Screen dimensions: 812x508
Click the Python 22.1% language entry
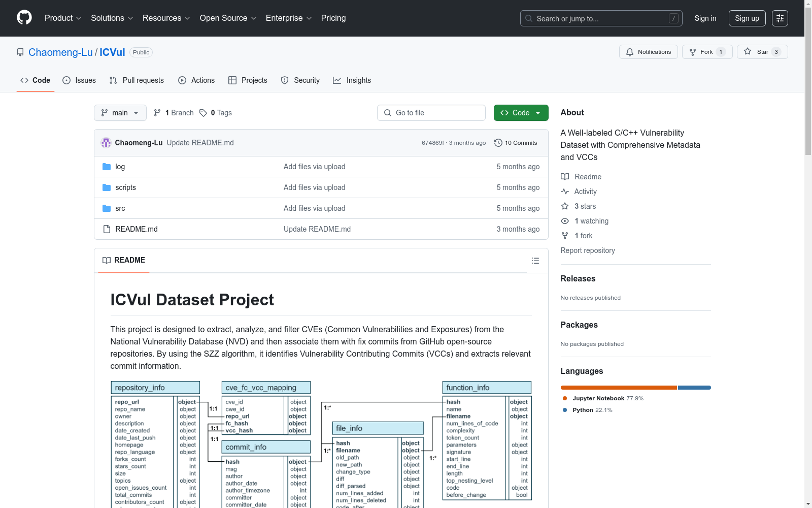588,410
